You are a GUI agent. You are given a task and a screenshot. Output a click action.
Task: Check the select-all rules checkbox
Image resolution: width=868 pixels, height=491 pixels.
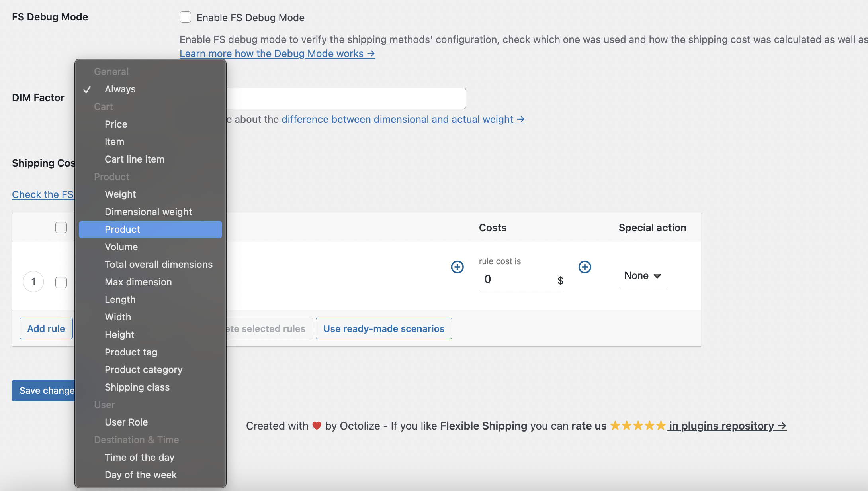click(x=61, y=227)
